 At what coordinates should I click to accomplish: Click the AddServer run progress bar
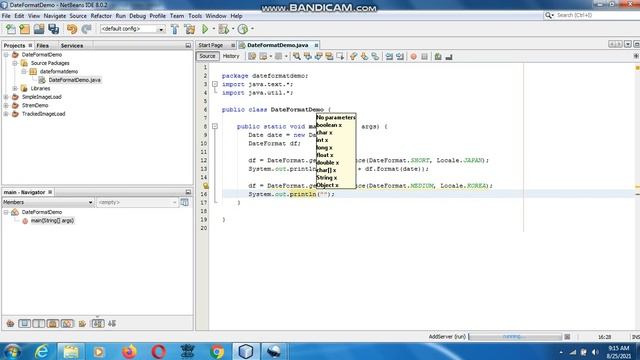(515, 337)
